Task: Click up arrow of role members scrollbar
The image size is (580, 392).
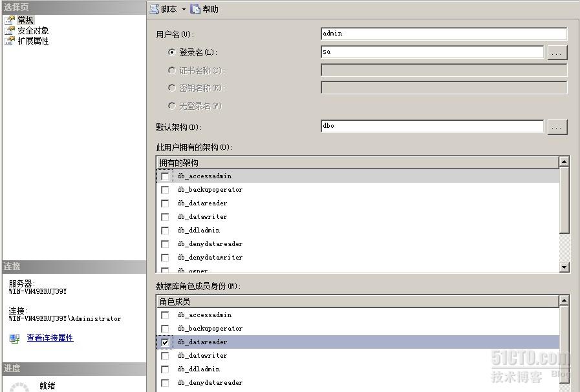Action: 564,300
